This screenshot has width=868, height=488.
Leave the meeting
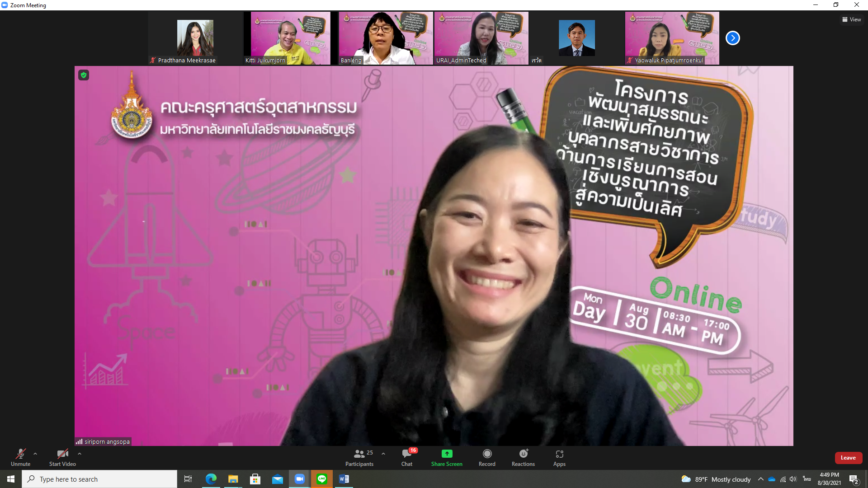(848, 458)
